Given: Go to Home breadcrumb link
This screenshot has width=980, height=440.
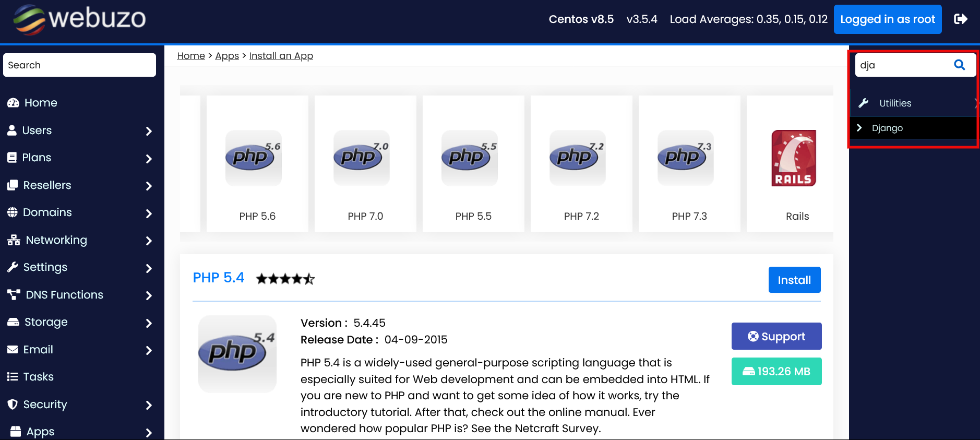Looking at the screenshot, I should coord(191,56).
